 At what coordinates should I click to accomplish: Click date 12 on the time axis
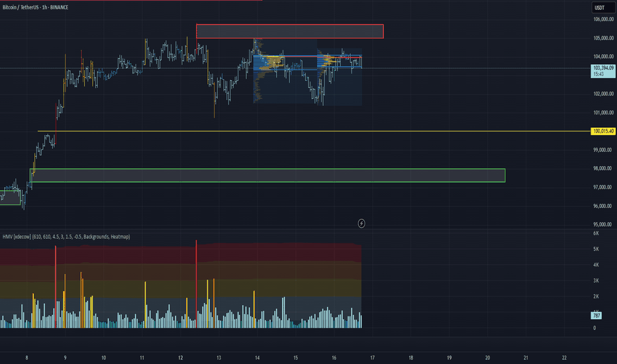180,357
